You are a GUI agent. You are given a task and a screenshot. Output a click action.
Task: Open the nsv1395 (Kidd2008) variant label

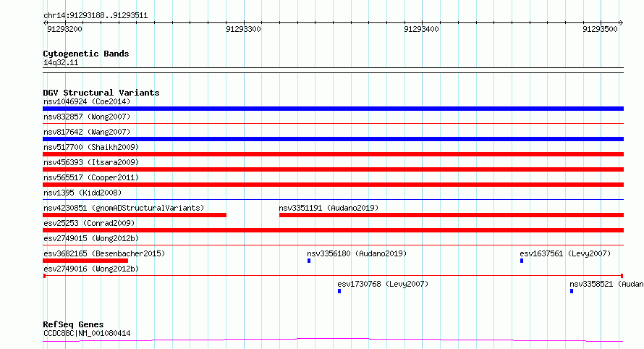point(82,193)
